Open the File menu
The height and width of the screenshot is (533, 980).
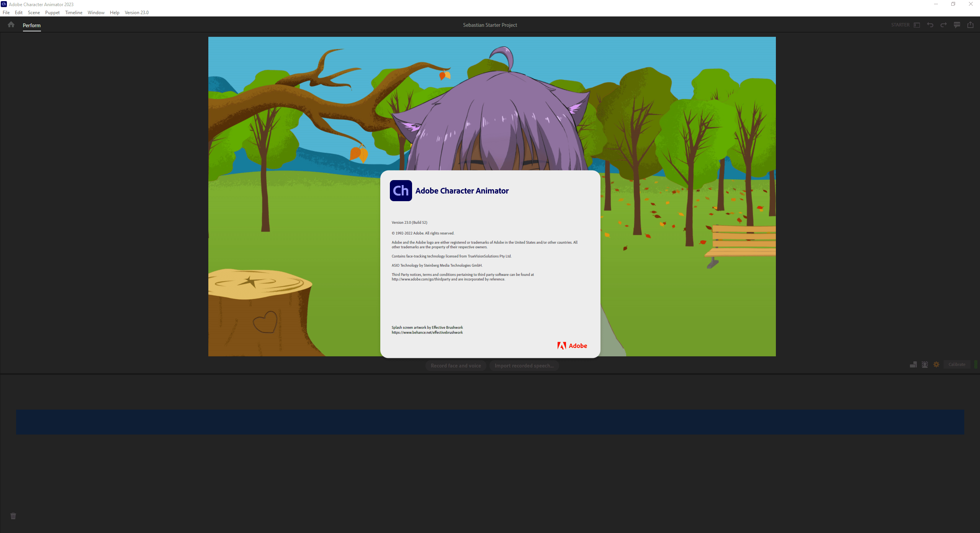point(6,13)
